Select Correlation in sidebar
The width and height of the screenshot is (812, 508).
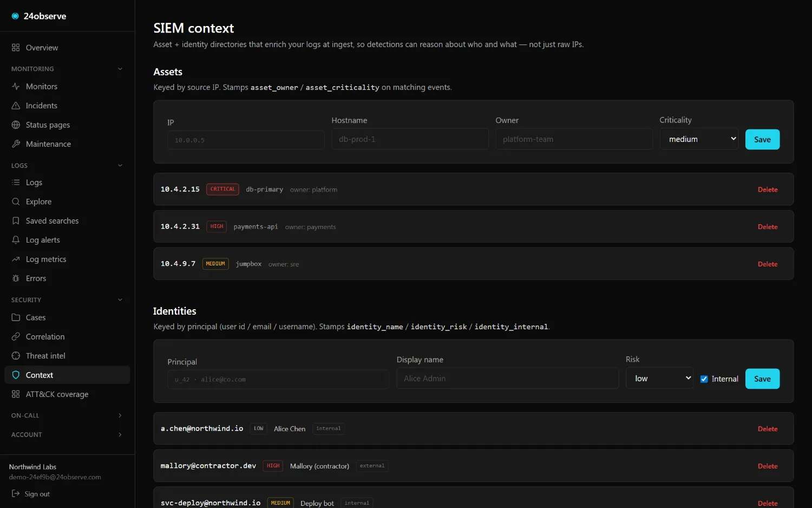pos(67,337)
